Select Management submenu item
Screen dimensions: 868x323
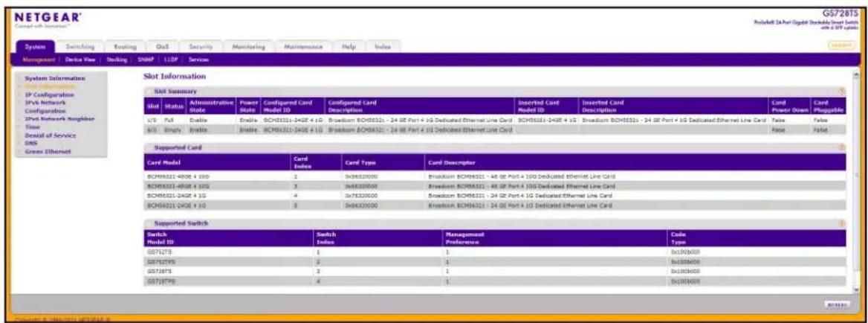click(x=38, y=58)
